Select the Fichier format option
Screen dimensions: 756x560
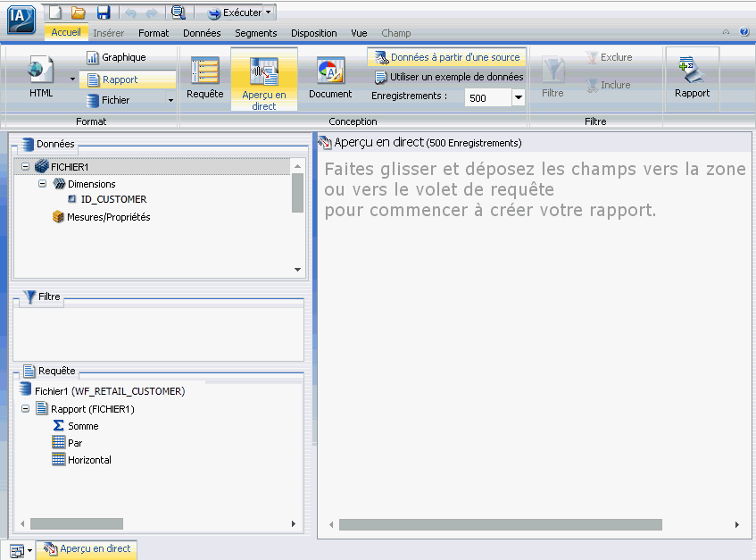[x=109, y=100]
